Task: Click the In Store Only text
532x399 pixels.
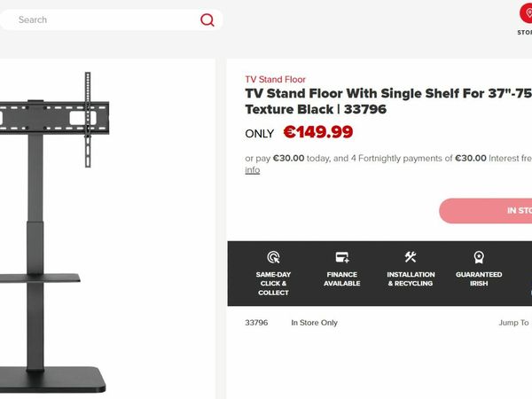Action: click(314, 323)
